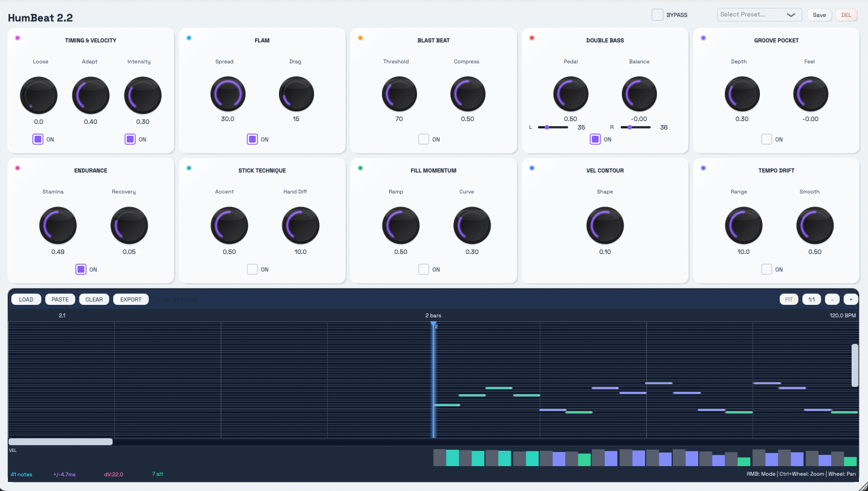
Task: Enable the Groove Pocket ON checkbox
Action: tap(767, 139)
